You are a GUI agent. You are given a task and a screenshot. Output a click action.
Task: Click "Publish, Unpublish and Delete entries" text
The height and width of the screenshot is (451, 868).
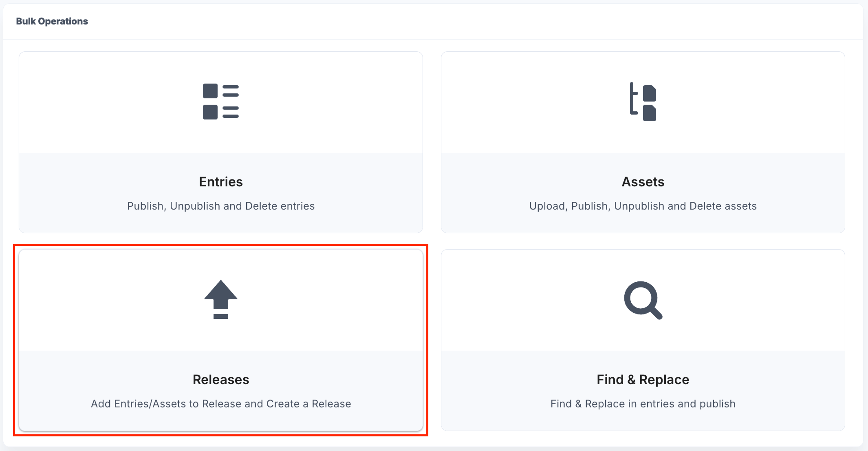point(221,206)
